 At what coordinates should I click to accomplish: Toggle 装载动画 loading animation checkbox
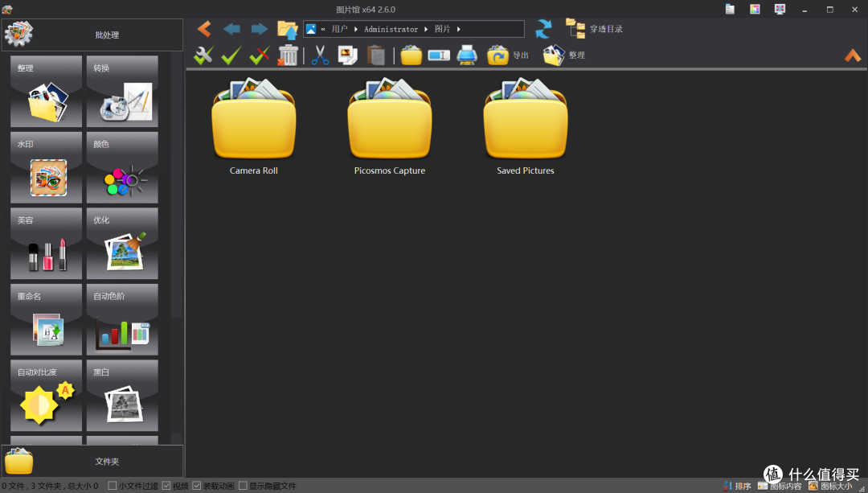click(197, 486)
